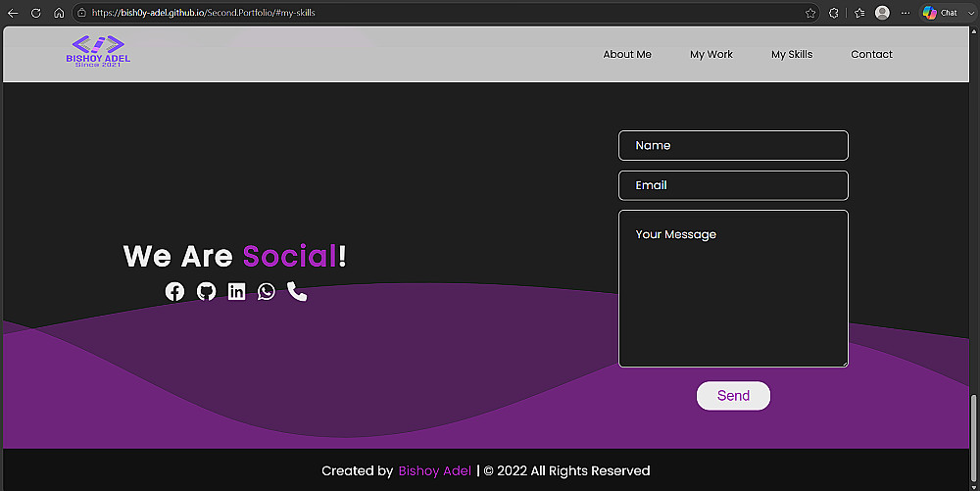The image size is (980, 491).
Task: Bookmark page with the star icon
Action: [x=810, y=13]
